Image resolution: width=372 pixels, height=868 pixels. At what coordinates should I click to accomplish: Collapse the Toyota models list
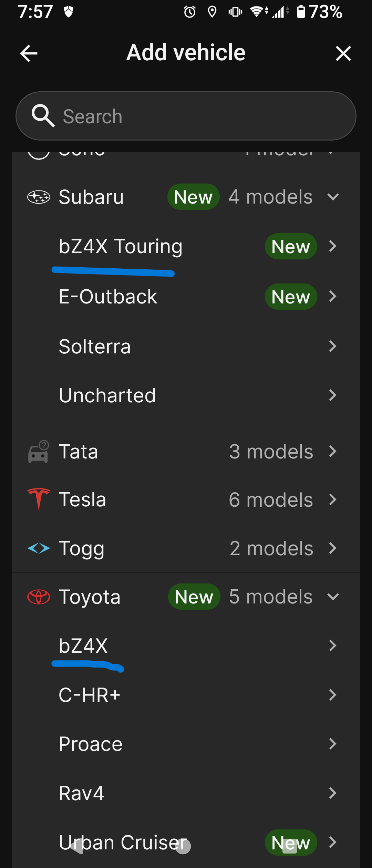(333, 597)
